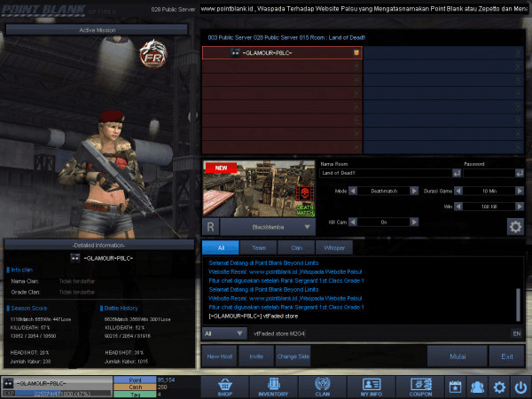Click the Change Side button

(x=293, y=356)
